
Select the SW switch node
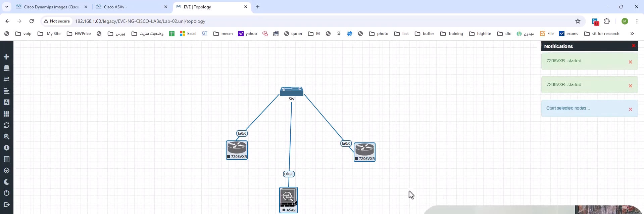point(292,91)
